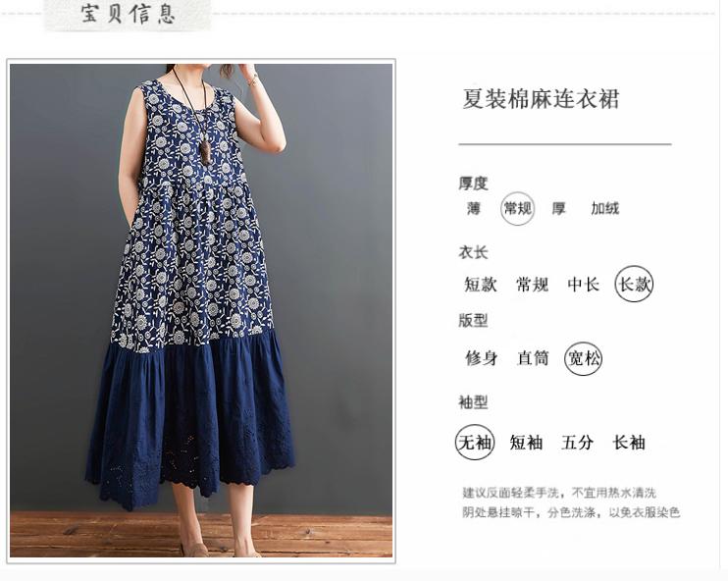Select the circled 长款 length option
This screenshot has height=581, width=728.
634,284
